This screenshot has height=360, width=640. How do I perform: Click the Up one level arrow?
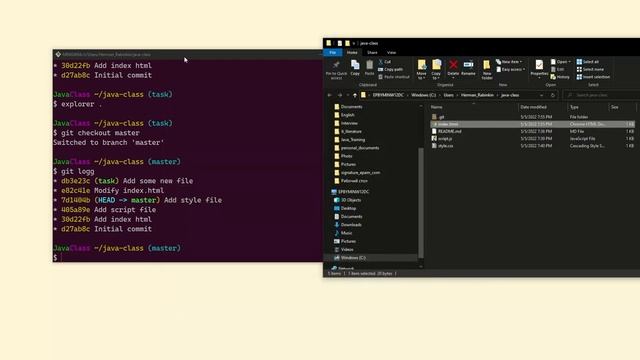coord(355,95)
